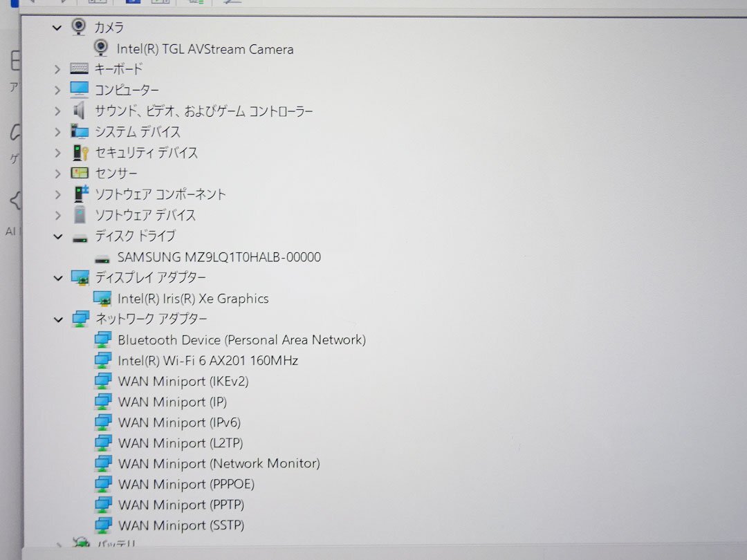
Task: Select the セキュリティ デバイス label
Action: [146, 153]
